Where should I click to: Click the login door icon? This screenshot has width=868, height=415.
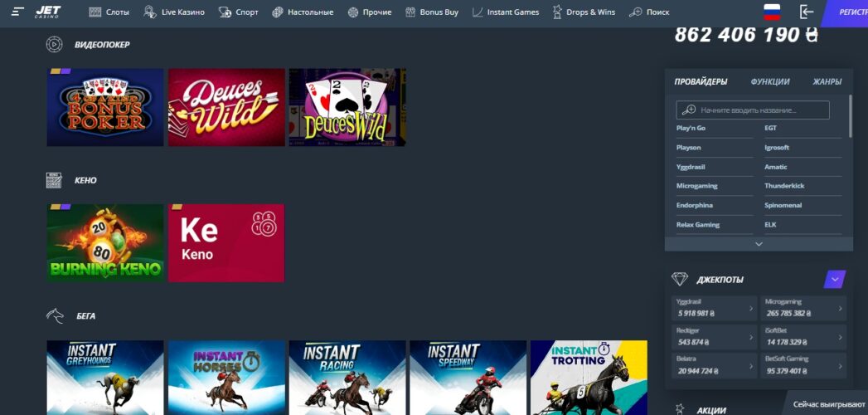(x=806, y=12)
